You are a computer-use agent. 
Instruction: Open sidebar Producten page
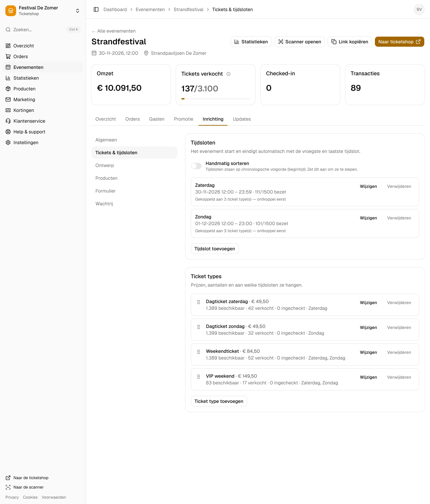click(x=43, y=89)
